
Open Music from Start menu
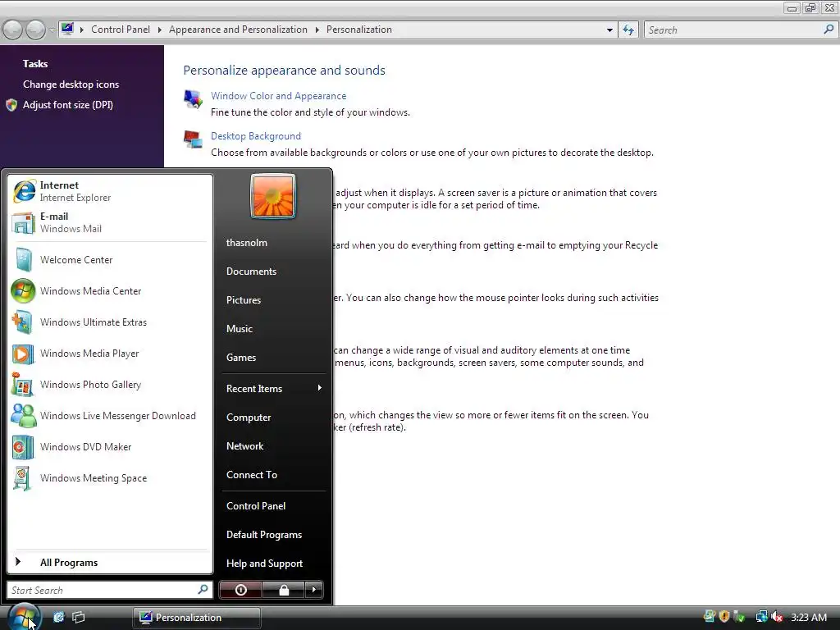(239, 329)
